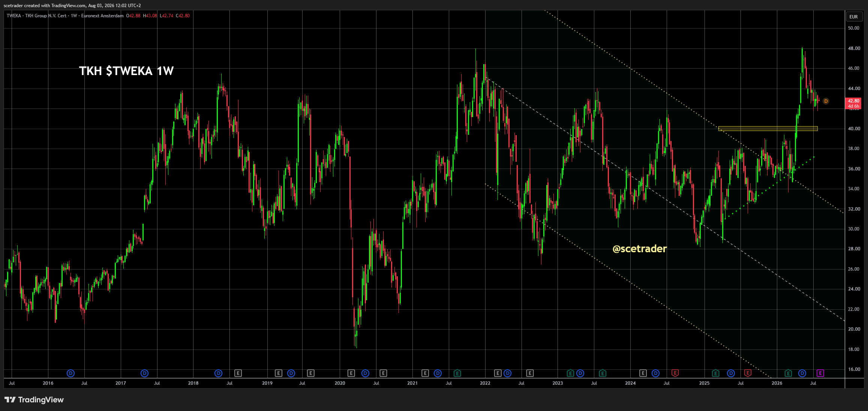Viewport: 868px width, 411px height.
Task: Click the '2016' time axis label
Action: pyautogui.click(x=48, y=383)
